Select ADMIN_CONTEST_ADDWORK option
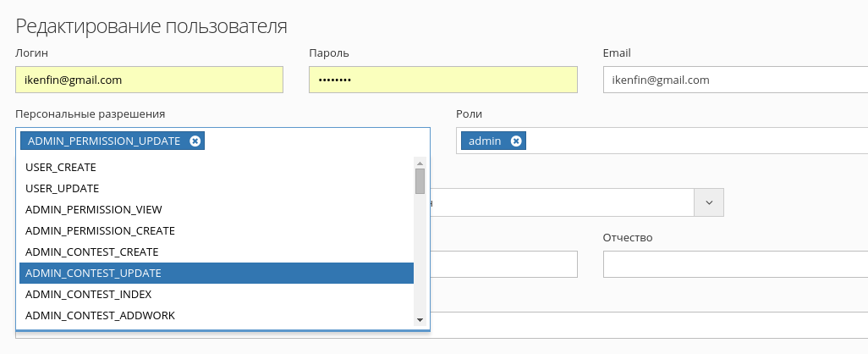The width and height of the screenshot is (868, 354). (x=217, y=315)
